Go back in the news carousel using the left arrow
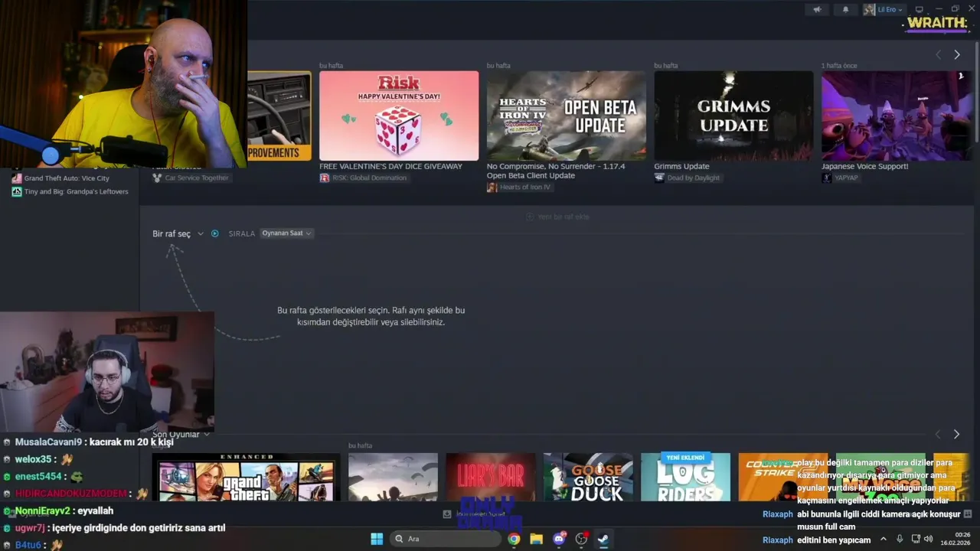 coord(938,54)
